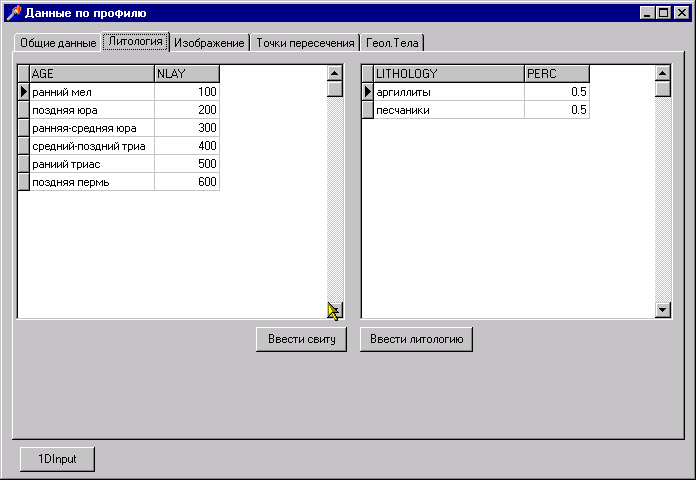Select the Точки пересечения tab
The width and height of the screenshot is (696, 480).
305,43
